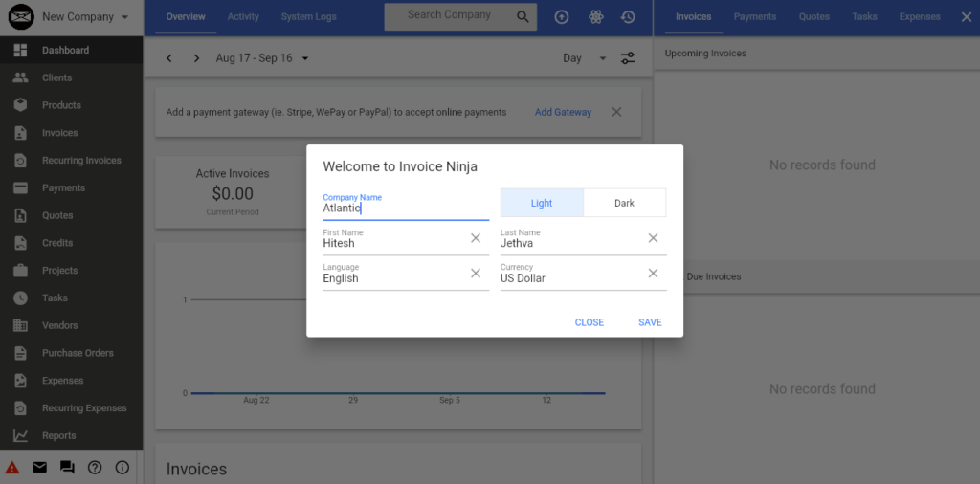Switch to the System Logs tab
Image resolution: width=980 pixels, height=484 pixels.
click(309, 17)
